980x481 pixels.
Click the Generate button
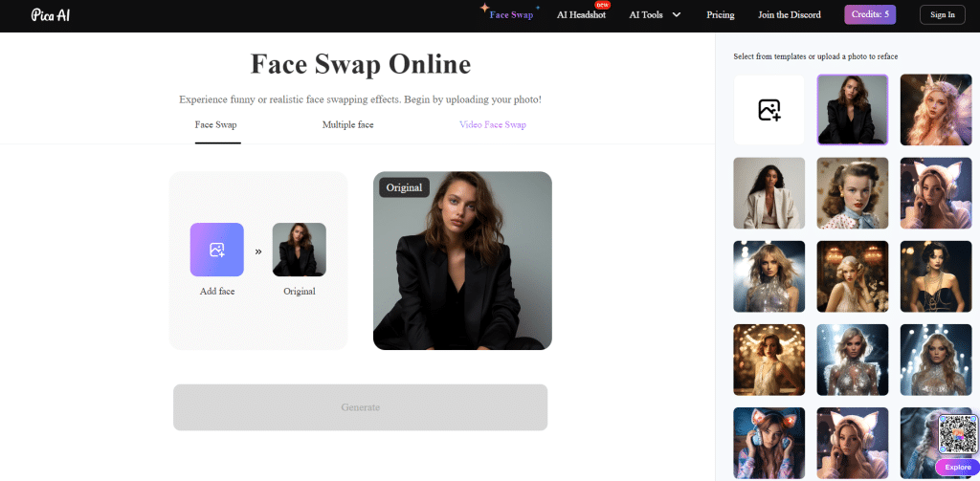pos(360,407)
